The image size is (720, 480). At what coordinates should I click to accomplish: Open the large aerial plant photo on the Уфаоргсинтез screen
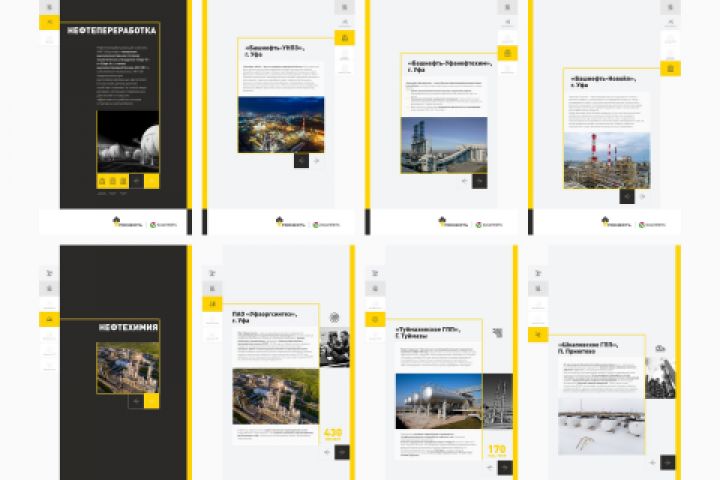point(276,396)
